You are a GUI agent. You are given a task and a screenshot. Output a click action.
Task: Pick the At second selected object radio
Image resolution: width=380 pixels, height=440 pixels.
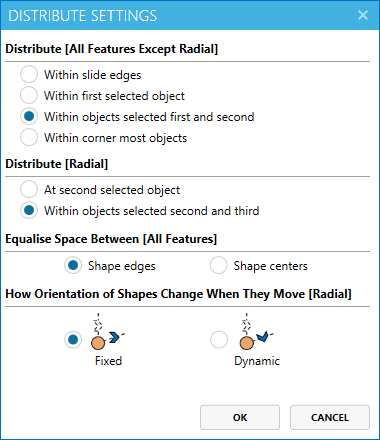pyautogui.click(x=29, y=189)
